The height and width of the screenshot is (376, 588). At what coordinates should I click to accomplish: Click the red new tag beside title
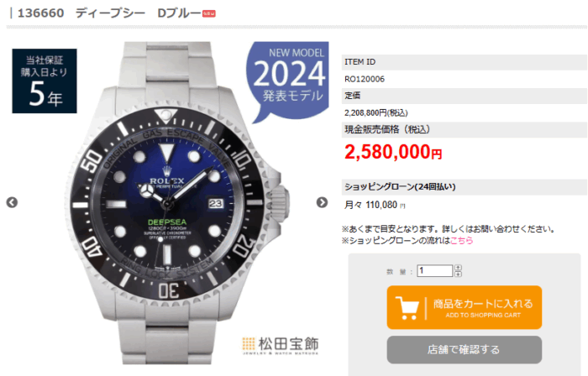click(209, 14)
